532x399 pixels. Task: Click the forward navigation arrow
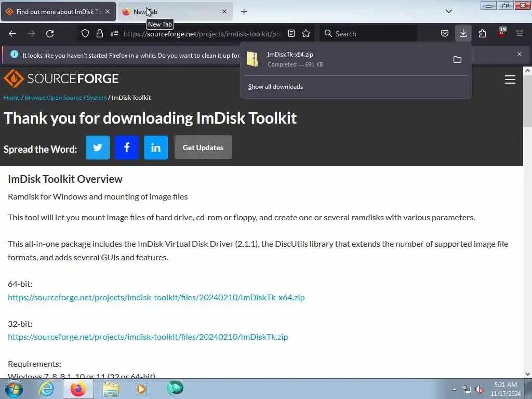(x=31, y=34)
